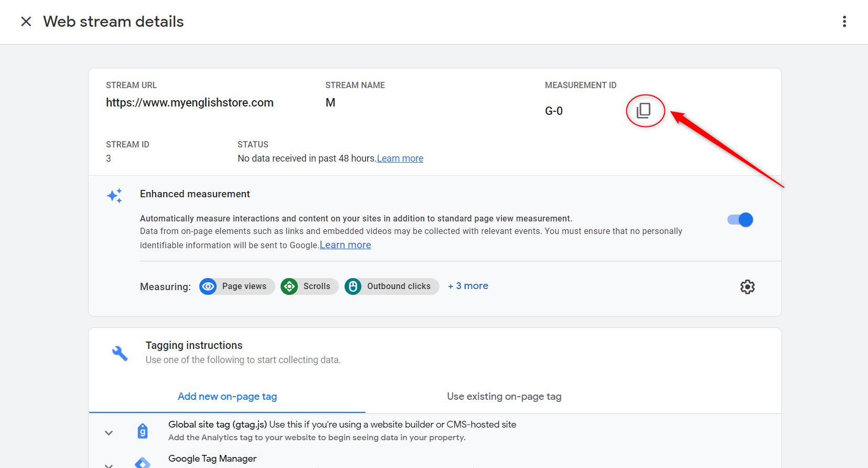The height and width of the screenshot is (468, 868).
Task: Click the gtag.js tag icon
Action: (143, 431)
